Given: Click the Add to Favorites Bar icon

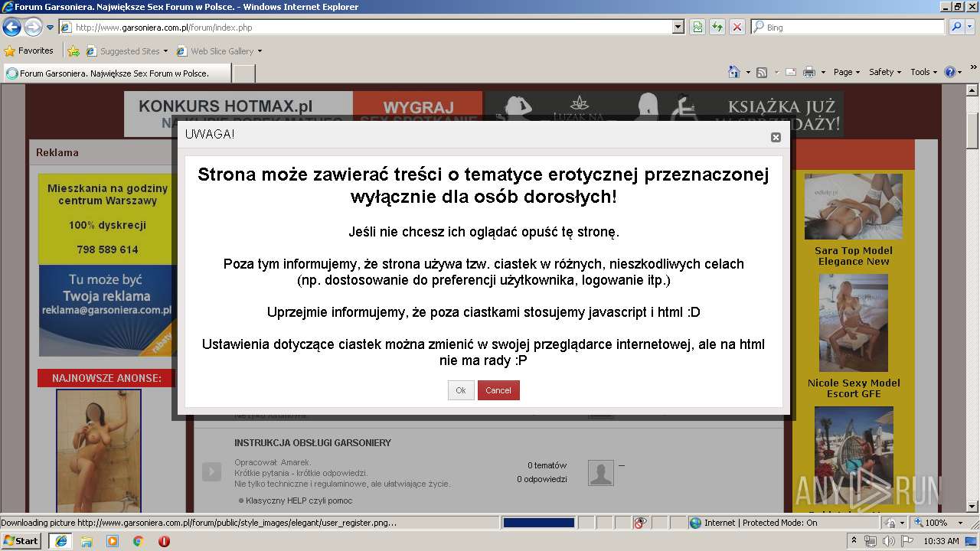Looking at the screenshot, I should coord(73,51).
